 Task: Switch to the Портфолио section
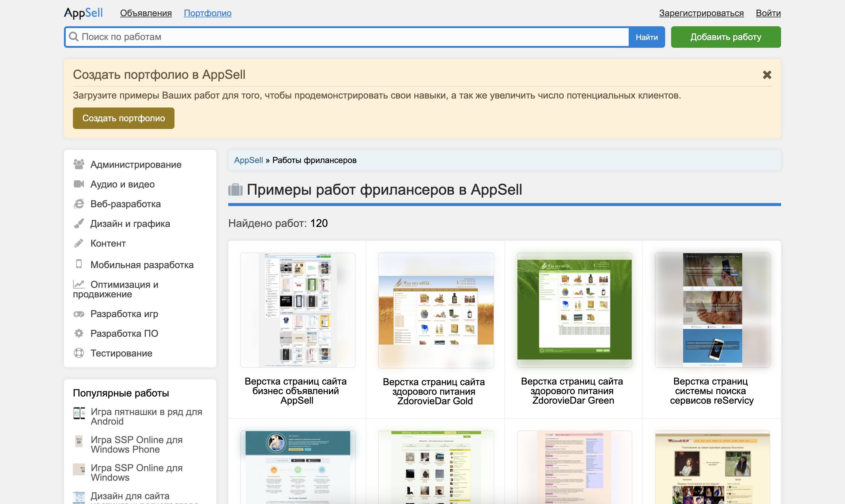pyautogui.click(x=208, y=13)
